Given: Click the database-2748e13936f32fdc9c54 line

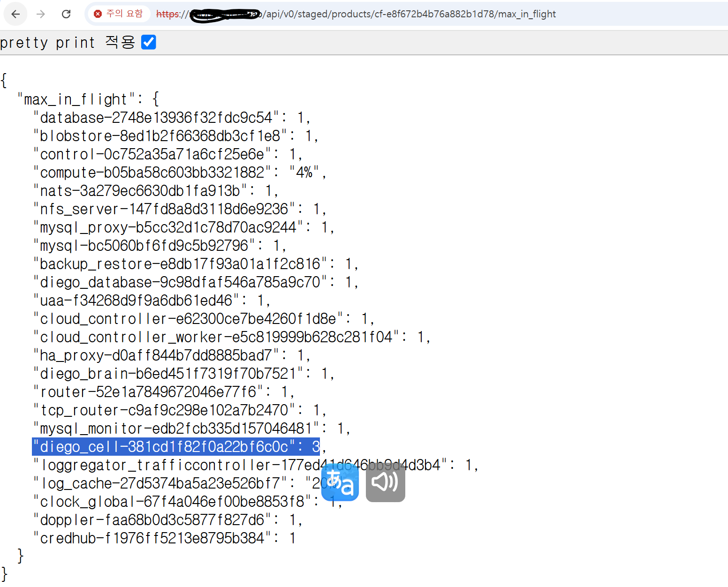Looking at the screenshot, I should coord(172,118).
